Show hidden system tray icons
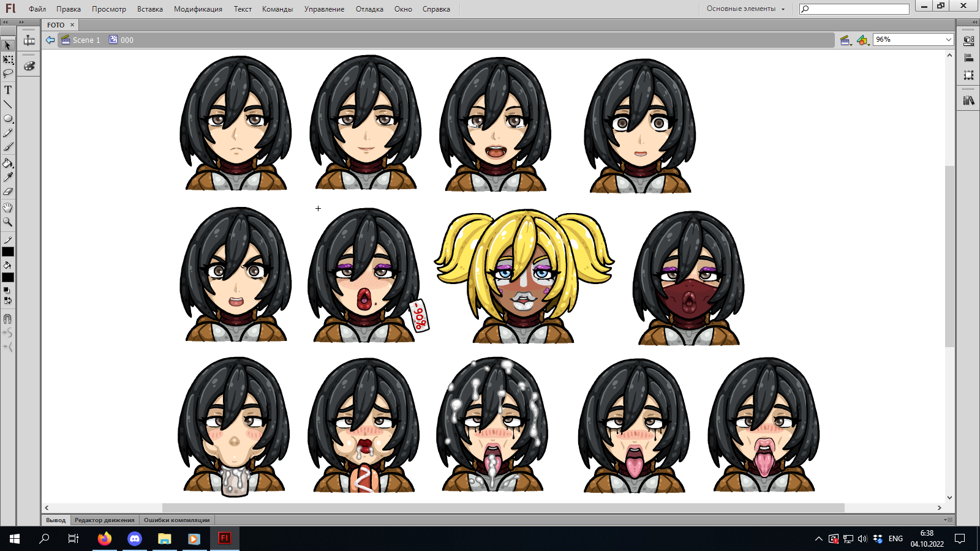 [819, 539]
